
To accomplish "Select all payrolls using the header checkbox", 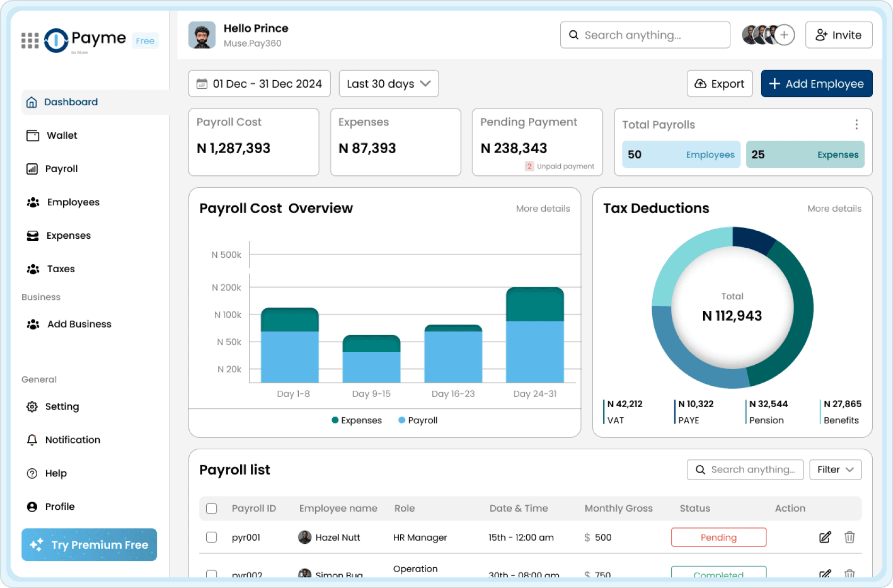I will (x=212, y=508).
